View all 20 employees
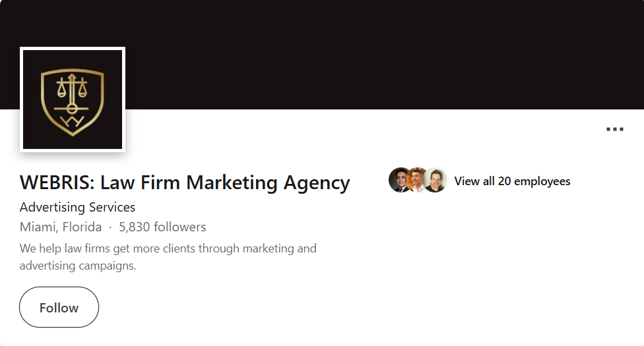Viewport: 644px width, 346px height. pyautogui.click(x=512, y=181)
